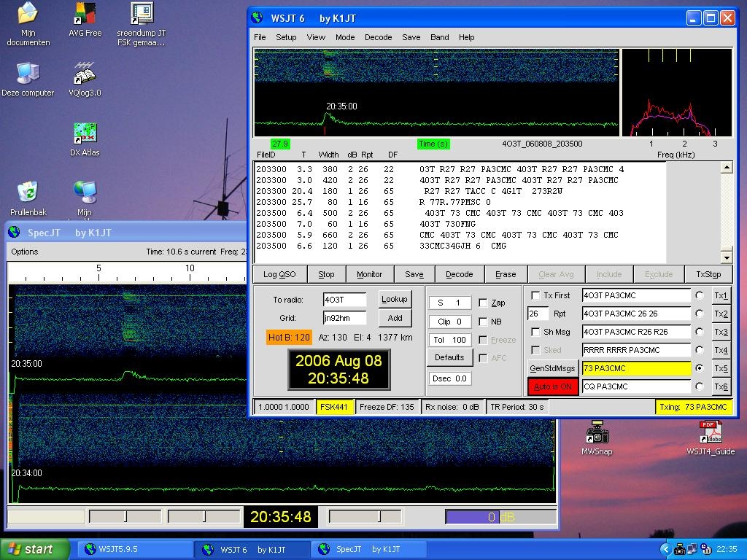Enable the Zap checkbox
The height and width of the screenshot is (560, 747).
[483, 303]
